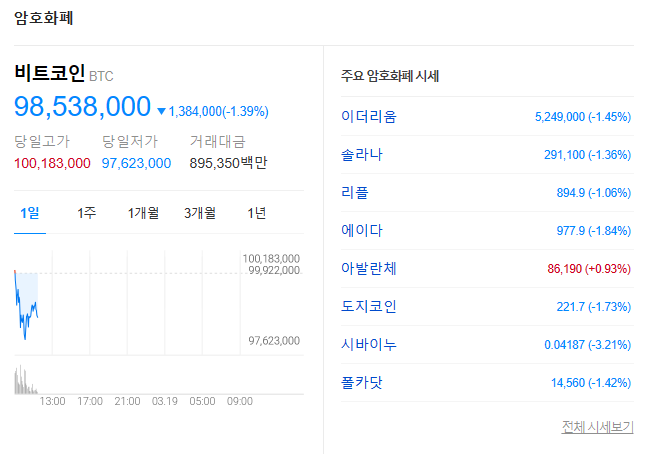Click the 도지코인 price 221.7 (-1.73%)
The height and width of the screenshot is (454, 650).
[594, 307]
